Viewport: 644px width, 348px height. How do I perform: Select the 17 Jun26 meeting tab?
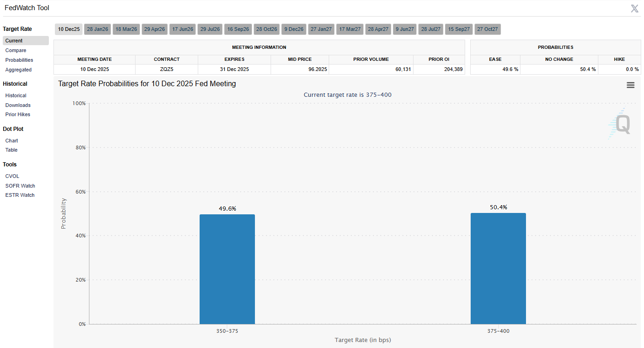183,29
